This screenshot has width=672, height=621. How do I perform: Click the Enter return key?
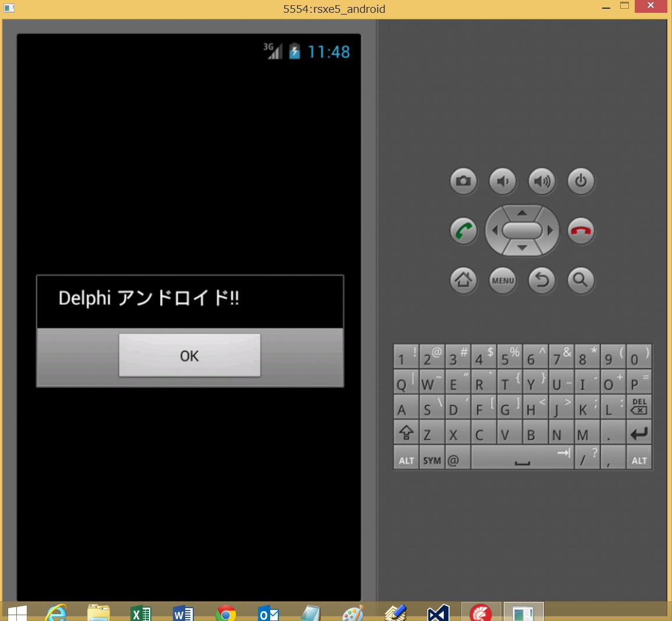[639, 432]
